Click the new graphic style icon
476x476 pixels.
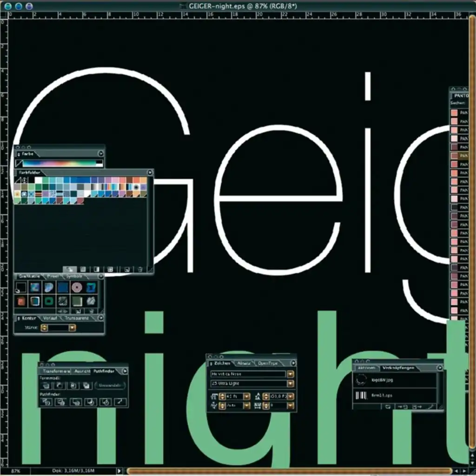pyautogui.click(x=78, y=311)
